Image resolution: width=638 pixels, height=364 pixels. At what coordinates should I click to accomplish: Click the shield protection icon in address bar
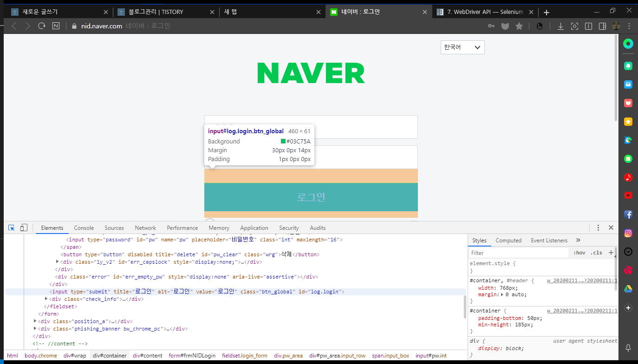[x=505, y=26]
